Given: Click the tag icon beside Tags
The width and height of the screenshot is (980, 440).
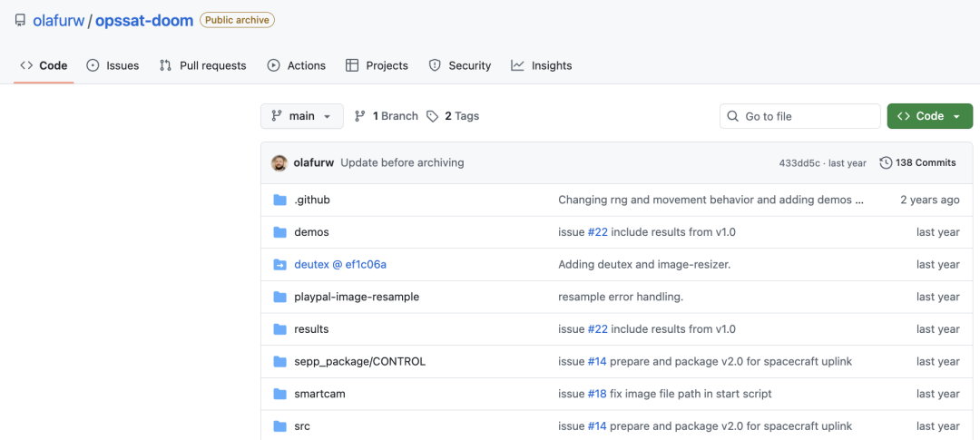Looking at the screenshot, I should pyautogui.click(x=433, y=116).
